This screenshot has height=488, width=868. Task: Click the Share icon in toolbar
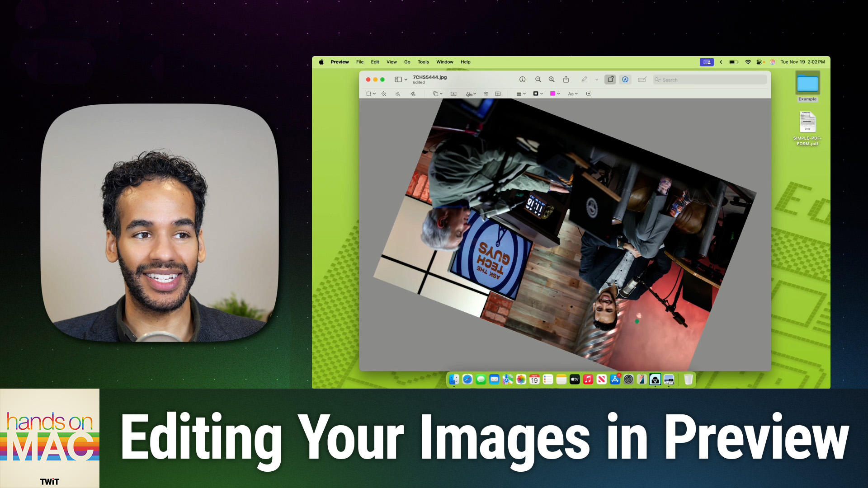pos(566,80)
